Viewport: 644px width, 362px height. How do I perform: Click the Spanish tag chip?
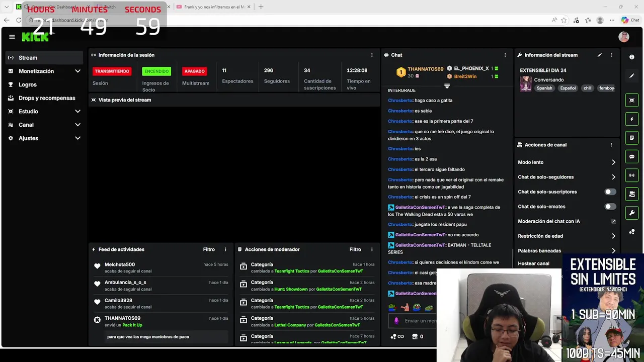point(544,88)
